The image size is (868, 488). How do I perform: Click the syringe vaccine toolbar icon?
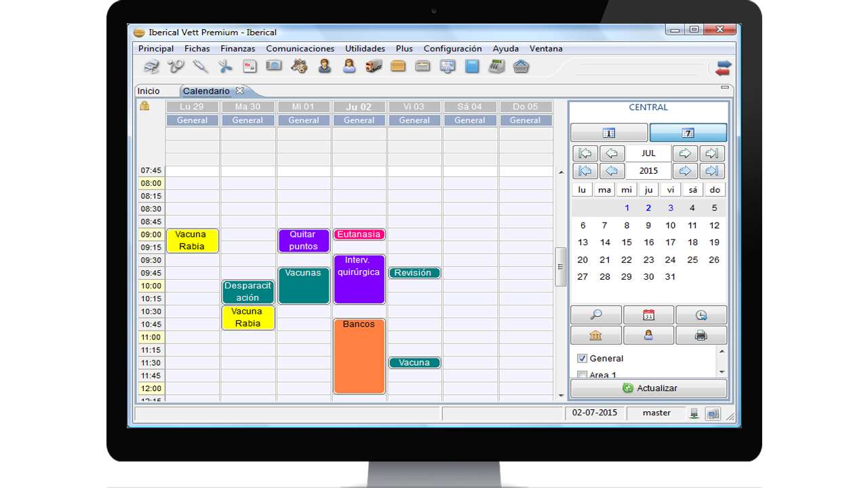(200, 67)
